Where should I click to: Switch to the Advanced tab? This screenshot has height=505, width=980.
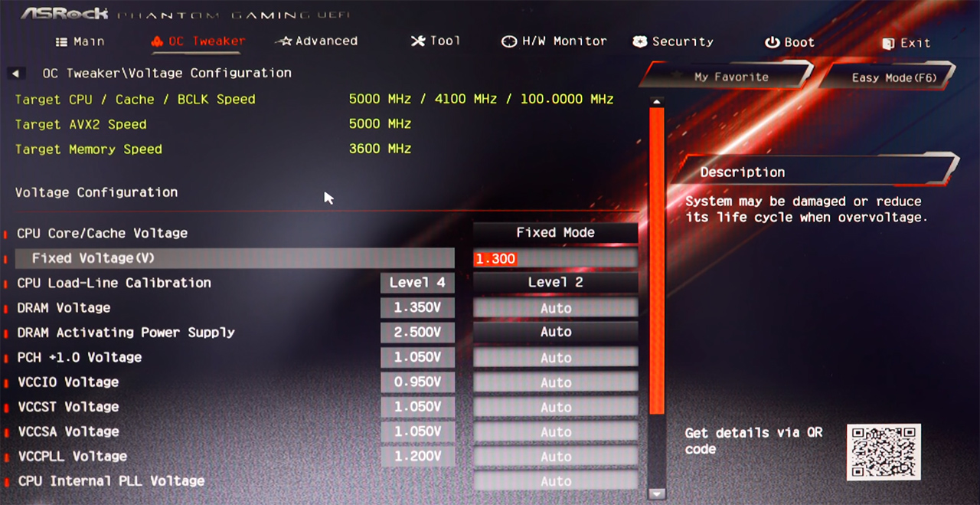point(316,41)
